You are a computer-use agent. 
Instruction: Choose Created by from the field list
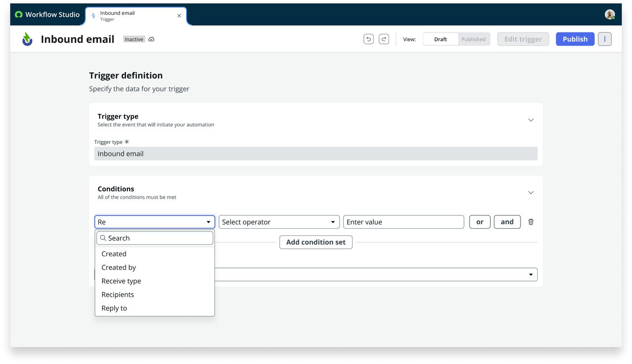pyautogui.click(x=155, y=267)
